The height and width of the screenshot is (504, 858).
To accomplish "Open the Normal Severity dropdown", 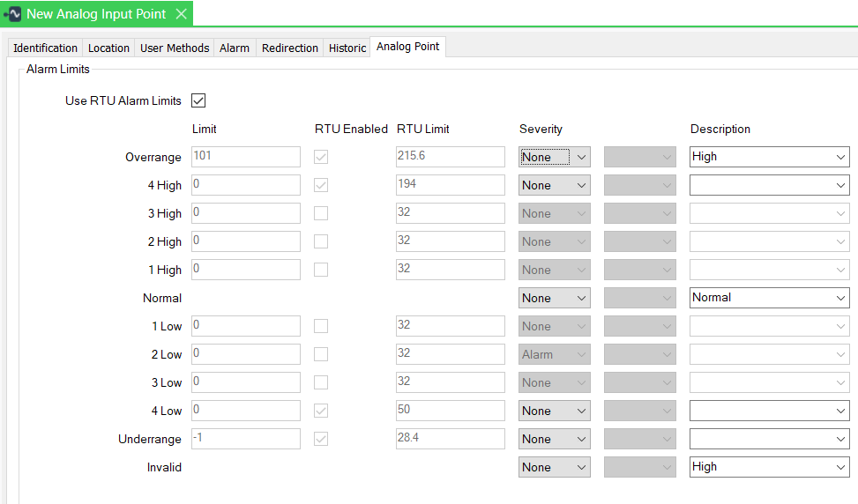I will tap(554, 298).
